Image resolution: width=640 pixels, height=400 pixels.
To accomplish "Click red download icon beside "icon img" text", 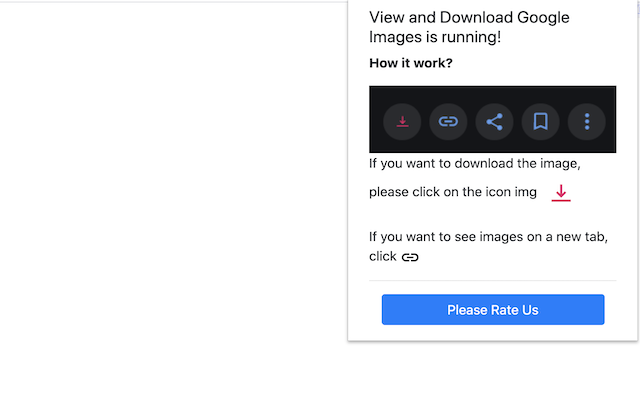I will (561, 192).
